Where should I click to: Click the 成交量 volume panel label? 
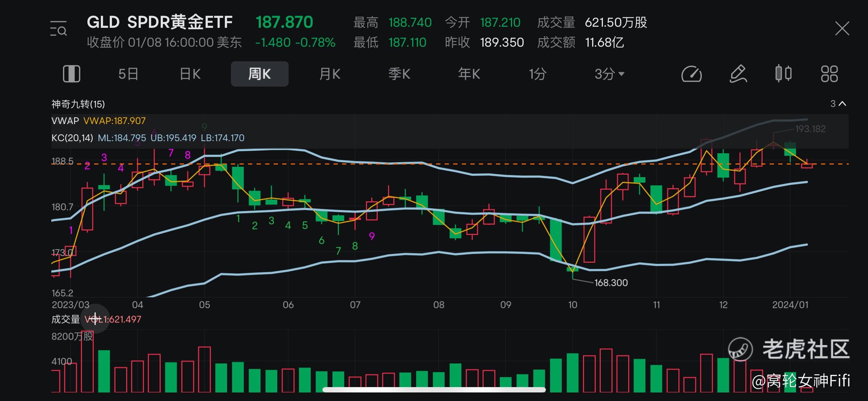click(66, 319)
